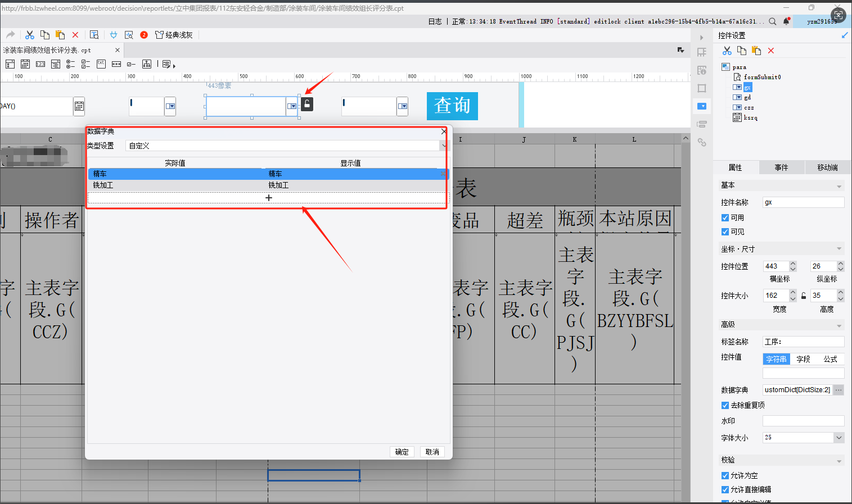Viewport: 852px width, 504px height.
Task: Click the notification bell icon
Action: 786,21
